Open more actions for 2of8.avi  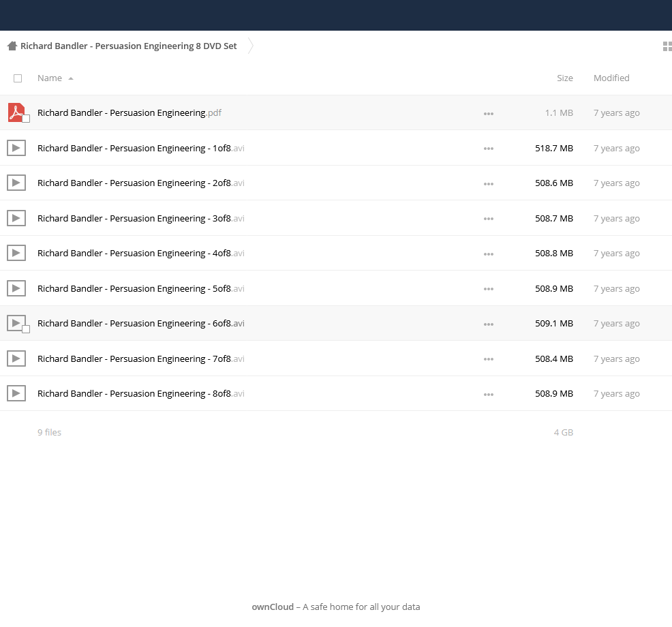tap(489, 184)
